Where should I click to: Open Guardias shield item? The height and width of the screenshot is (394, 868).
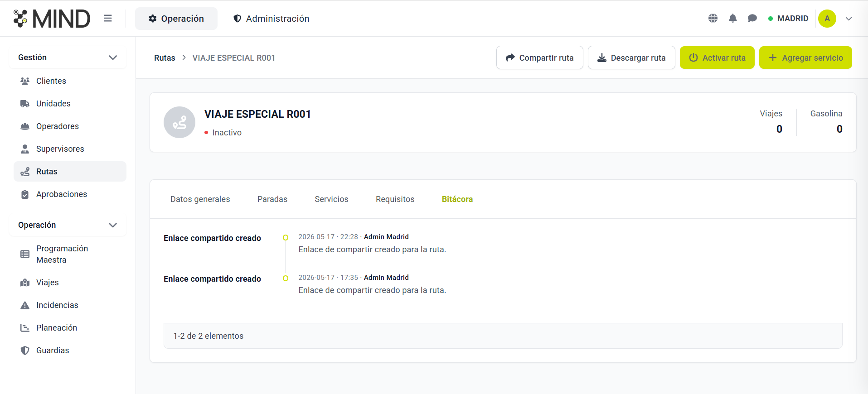pyautogui.click(x=70, y=351)
